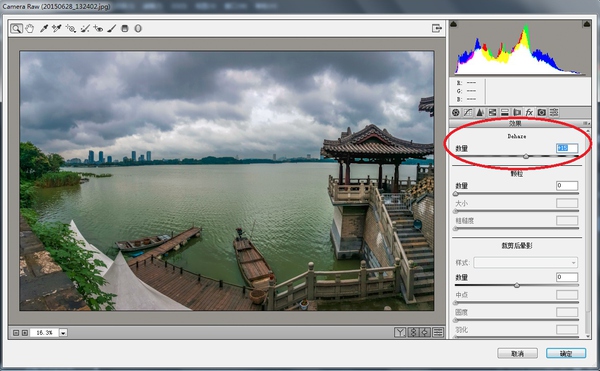Viewport: 600px width, 371px height.
Task: Click the lake photo preview image
Action: (x=227, y=181)
